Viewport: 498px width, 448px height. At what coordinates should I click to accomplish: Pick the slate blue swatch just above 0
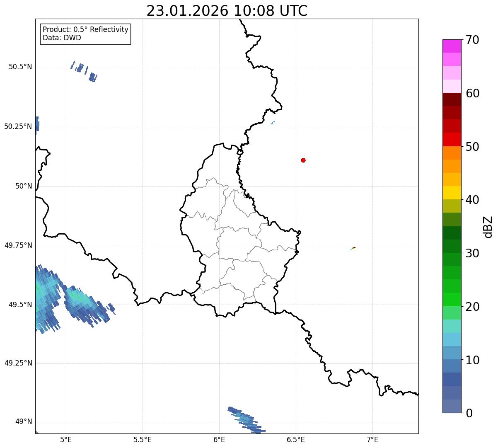pyautogui.click(x=452, y=406)
